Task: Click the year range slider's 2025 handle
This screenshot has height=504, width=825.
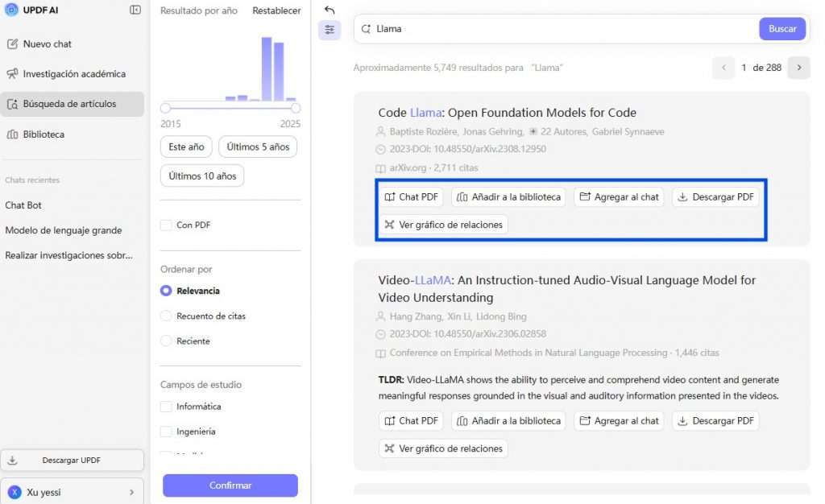Action: coord(296,108)
